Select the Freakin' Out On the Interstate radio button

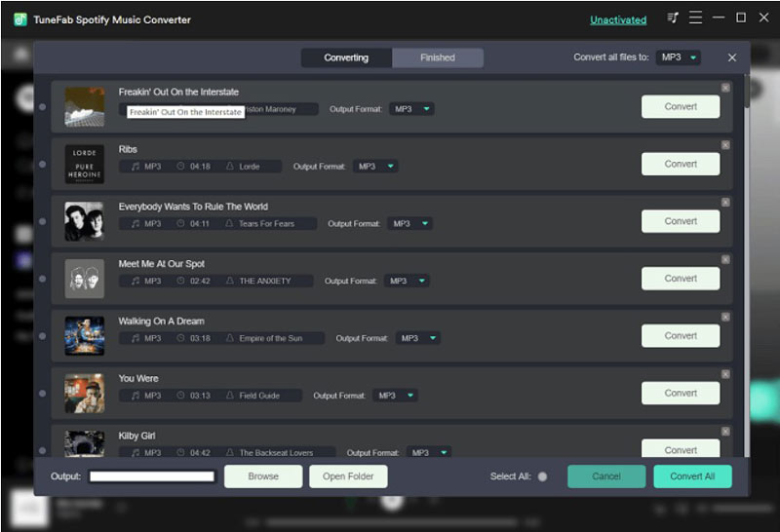coord(42,107)
